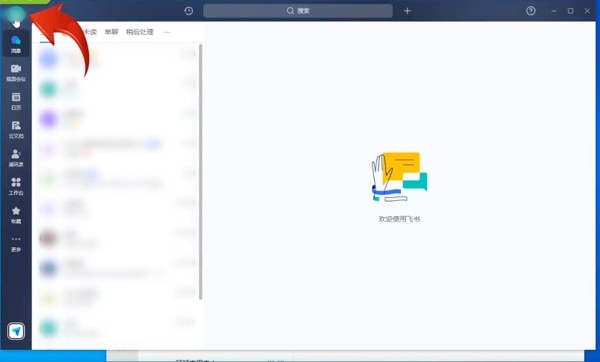Open the 收藏 favorites star icon
This screenshot has height=362, width=600.
point(16,215)
